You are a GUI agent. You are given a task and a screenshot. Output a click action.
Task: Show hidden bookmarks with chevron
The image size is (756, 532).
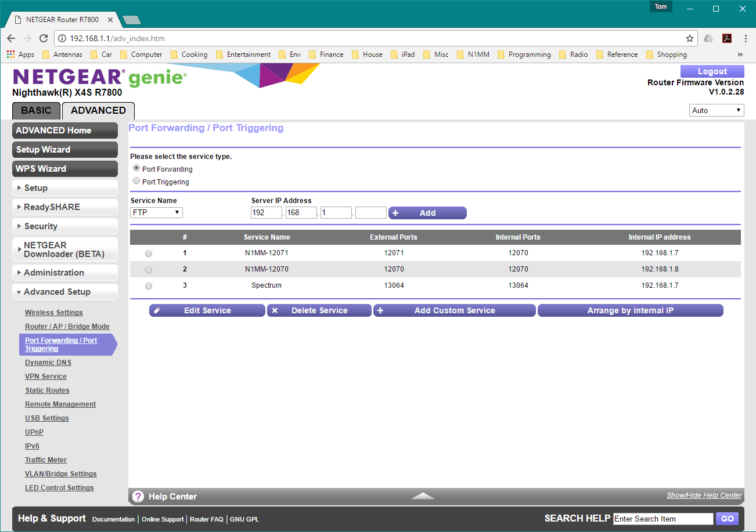(x=740, y=55)
